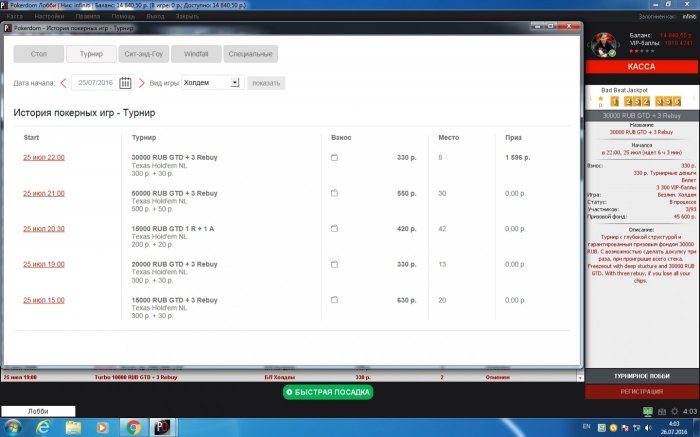Open the 25 июл 21:00 tournament link
This screenshot has height=437, width=700.
click(44, 193)
